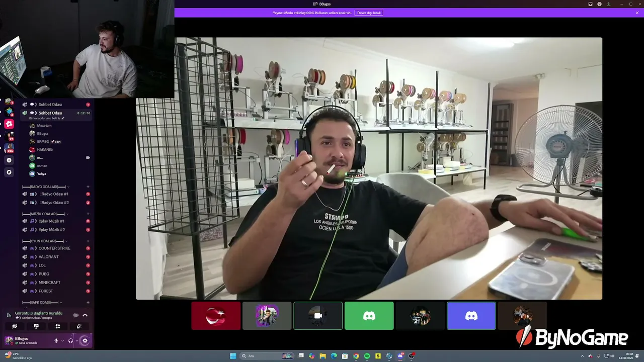Open user settings gear
This screenshot has height=362, width=644.
(x=85, y=340)
